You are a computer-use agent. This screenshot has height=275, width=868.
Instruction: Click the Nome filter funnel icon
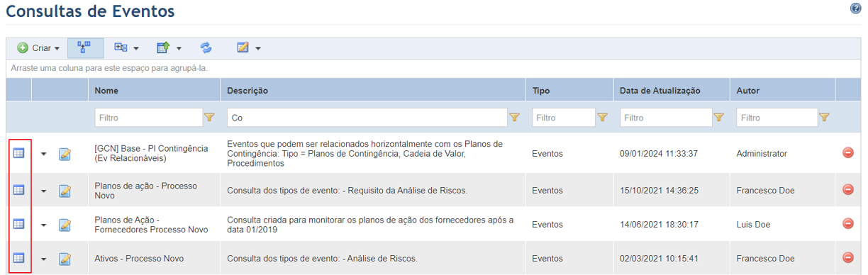pyautogui.click(x=209, y=118)
